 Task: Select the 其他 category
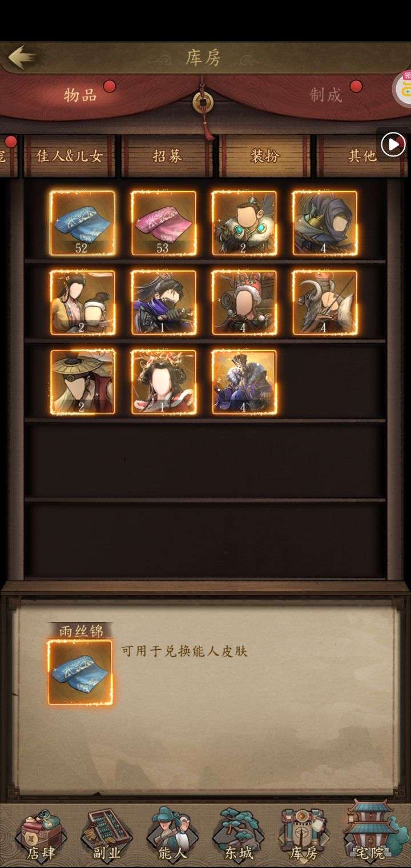click(362, 155)
